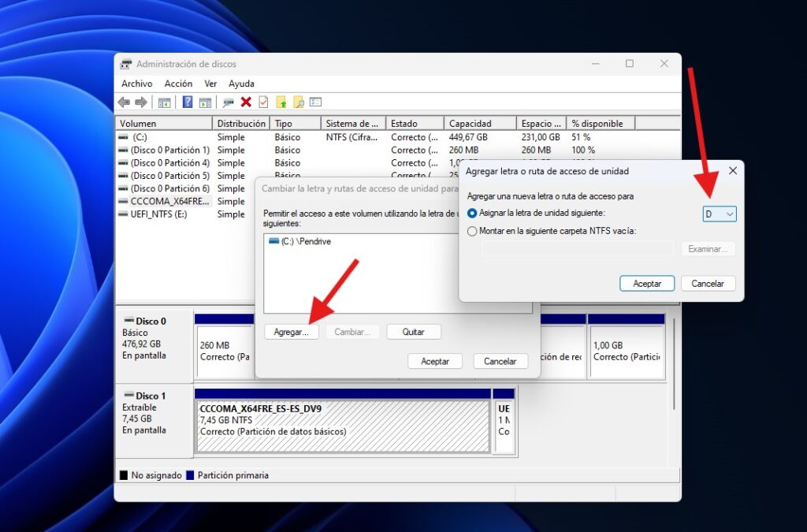The height and width of the screenshot is (532, 807).
Task: Open the Archivo menu
Action: 137,84
